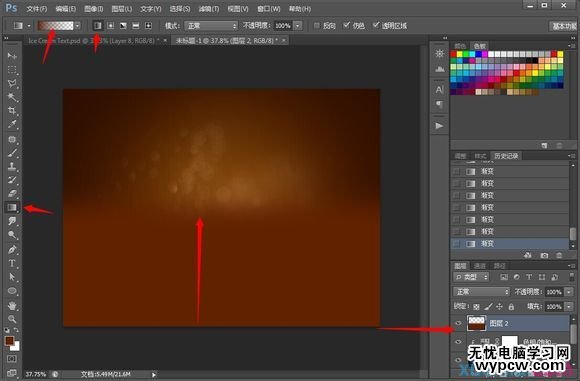Select the Magic Wand tool
580x381 pixels.
point(12,97)
